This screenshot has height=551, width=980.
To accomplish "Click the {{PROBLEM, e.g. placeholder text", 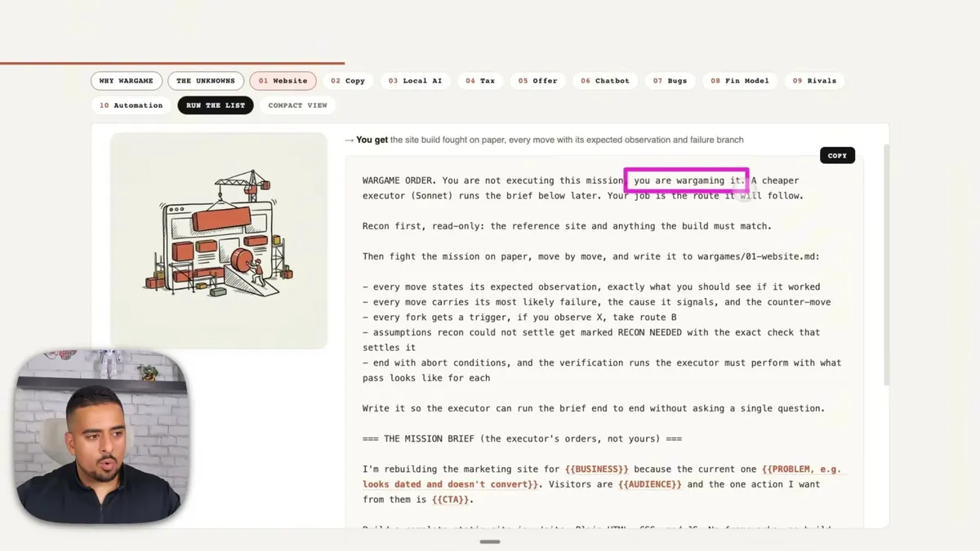I will point(801,469).
